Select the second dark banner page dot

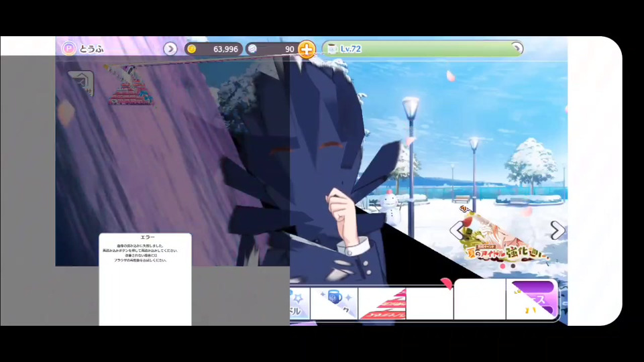coord(513,266)
